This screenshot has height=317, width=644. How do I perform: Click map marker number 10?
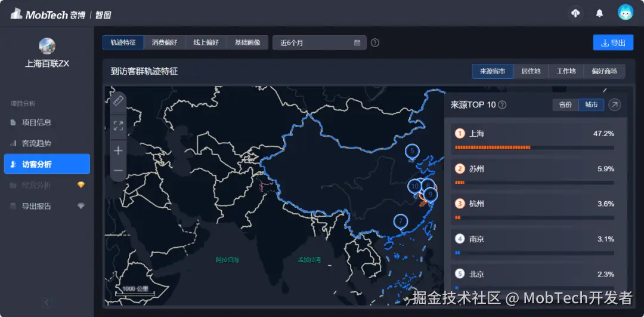point(414,186)
